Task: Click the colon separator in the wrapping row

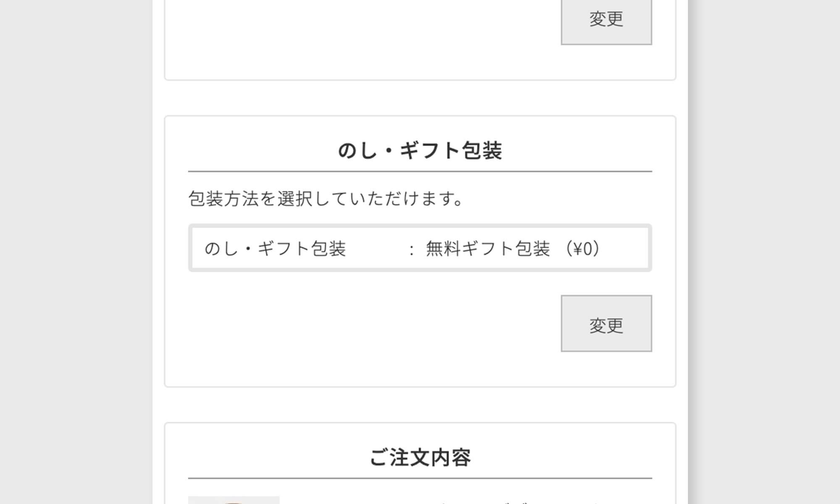Action: [x=412, y=249]
